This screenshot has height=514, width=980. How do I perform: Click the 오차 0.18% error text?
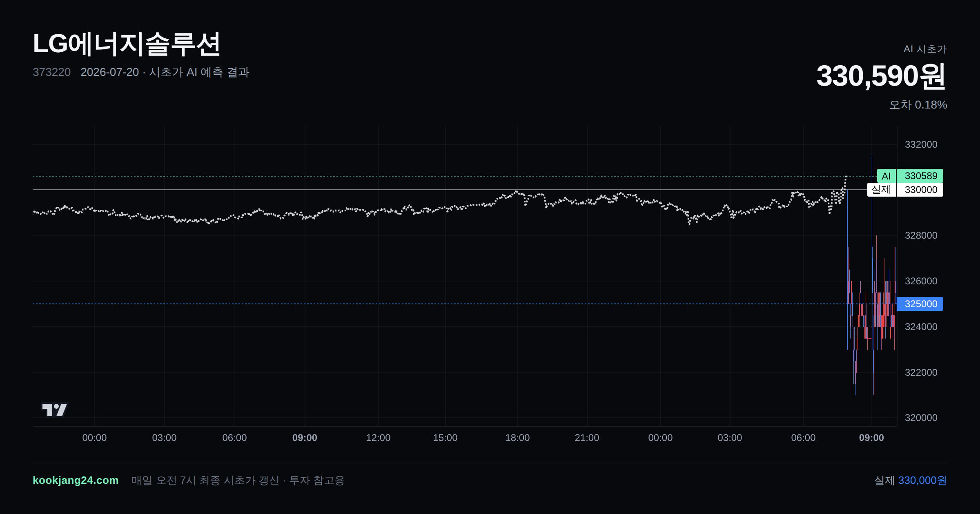tap(918, 105)
